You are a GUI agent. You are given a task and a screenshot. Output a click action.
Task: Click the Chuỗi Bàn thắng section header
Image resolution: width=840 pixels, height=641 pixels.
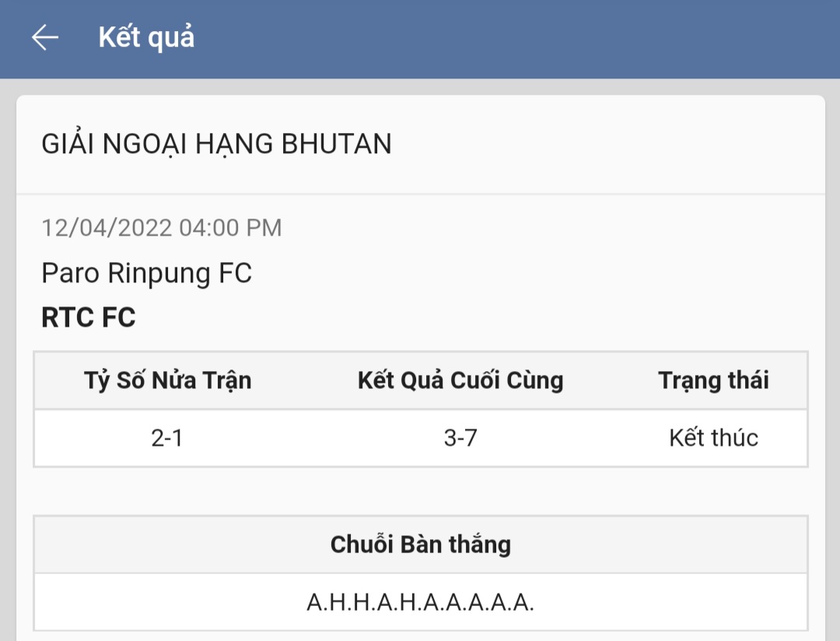pos(420,545)
